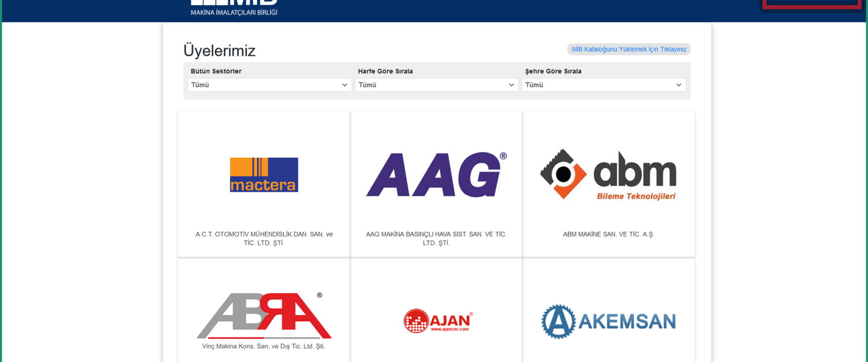This screenshot has width=868, height=362.
Task: Click the mactera logo
Action: [x=264, y=175]
